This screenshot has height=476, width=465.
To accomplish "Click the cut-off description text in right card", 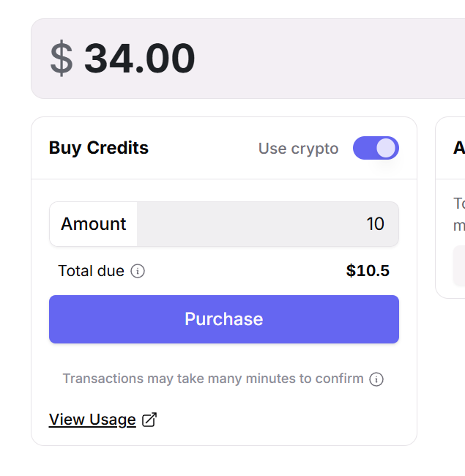I will [x=459, y=214].
